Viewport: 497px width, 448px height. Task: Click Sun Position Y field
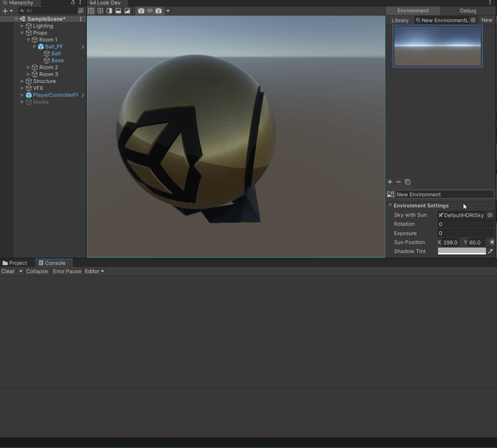[x=477, y=242]
